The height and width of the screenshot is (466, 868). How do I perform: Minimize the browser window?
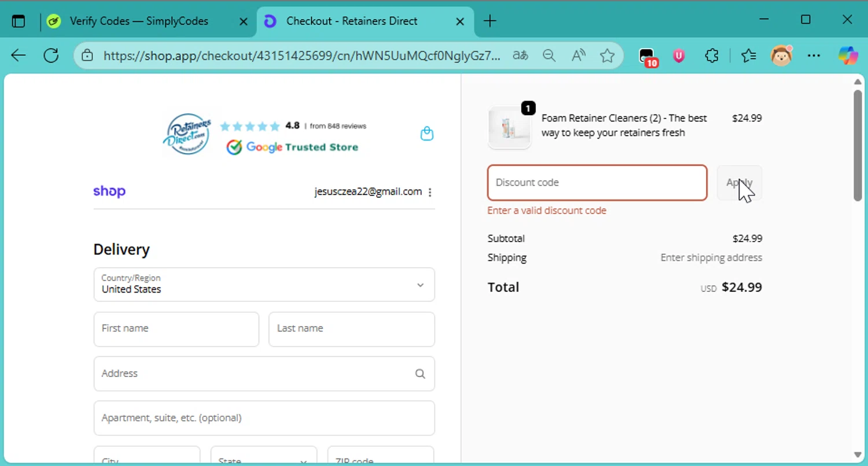[x=764, y=20]
